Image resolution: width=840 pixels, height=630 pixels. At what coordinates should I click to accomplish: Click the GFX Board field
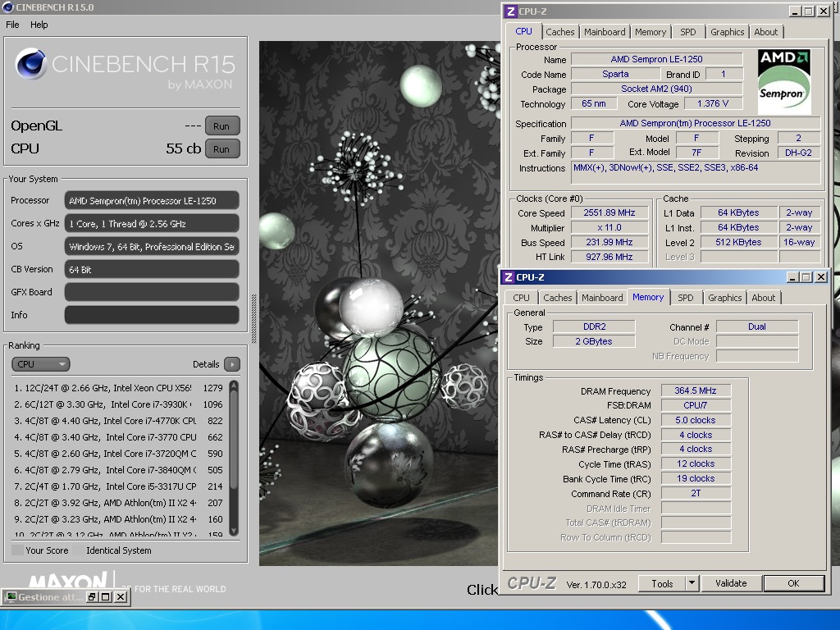coord(152,292)
